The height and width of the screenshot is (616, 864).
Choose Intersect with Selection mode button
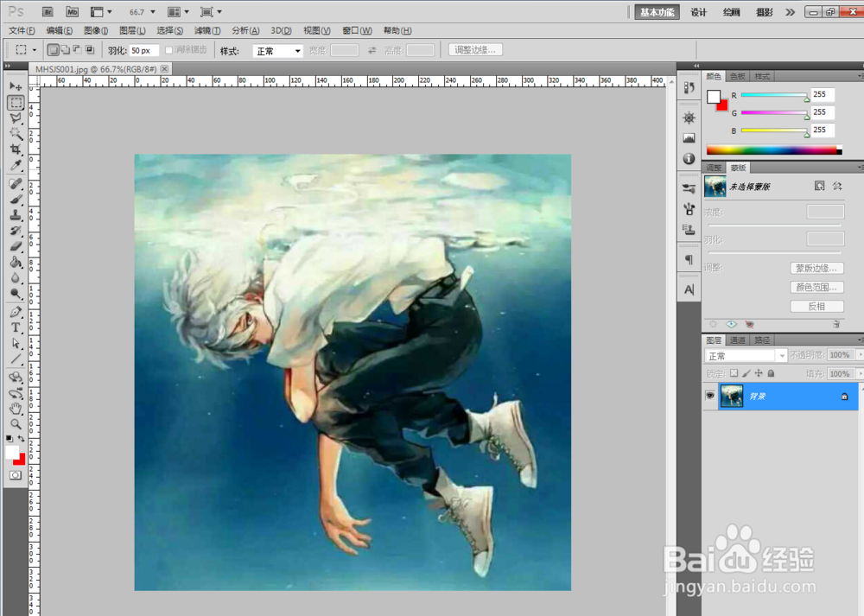coord(90,50)
